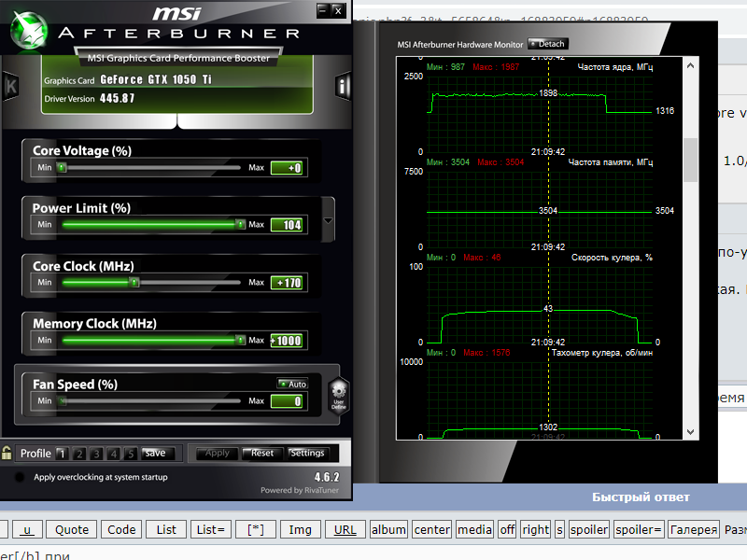Click the Core Voltage +0 value field
747x560 pixels.
click(287, 168)
